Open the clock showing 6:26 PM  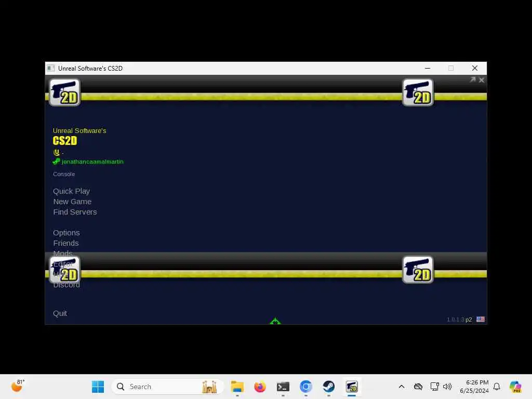coord(474,387)
